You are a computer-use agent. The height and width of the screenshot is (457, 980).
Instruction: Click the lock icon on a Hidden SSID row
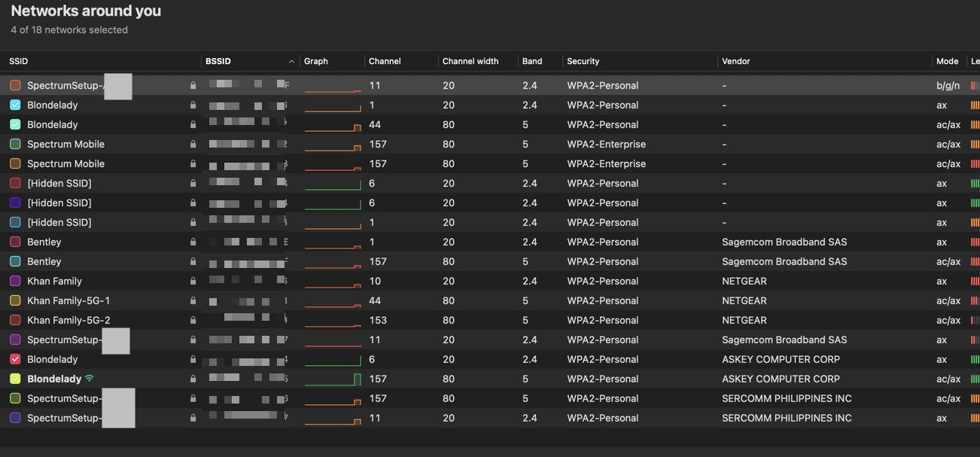pos(193,183)
